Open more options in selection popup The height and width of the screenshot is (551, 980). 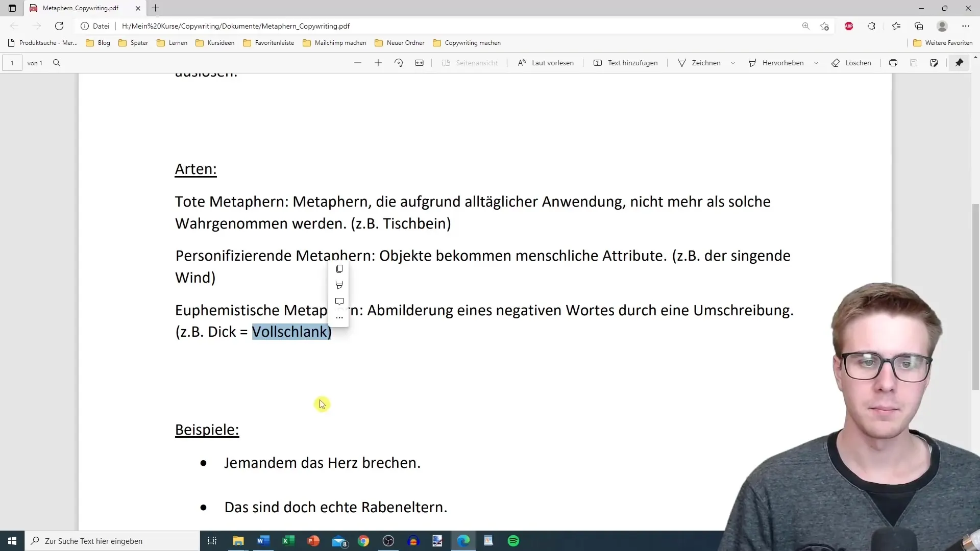(339, 318)
